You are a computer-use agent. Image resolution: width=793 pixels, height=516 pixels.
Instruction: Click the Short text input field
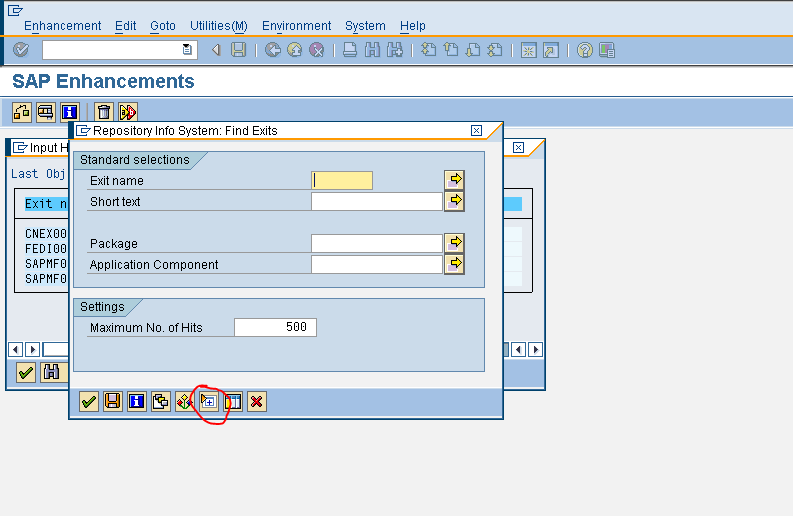click(377, 201)
